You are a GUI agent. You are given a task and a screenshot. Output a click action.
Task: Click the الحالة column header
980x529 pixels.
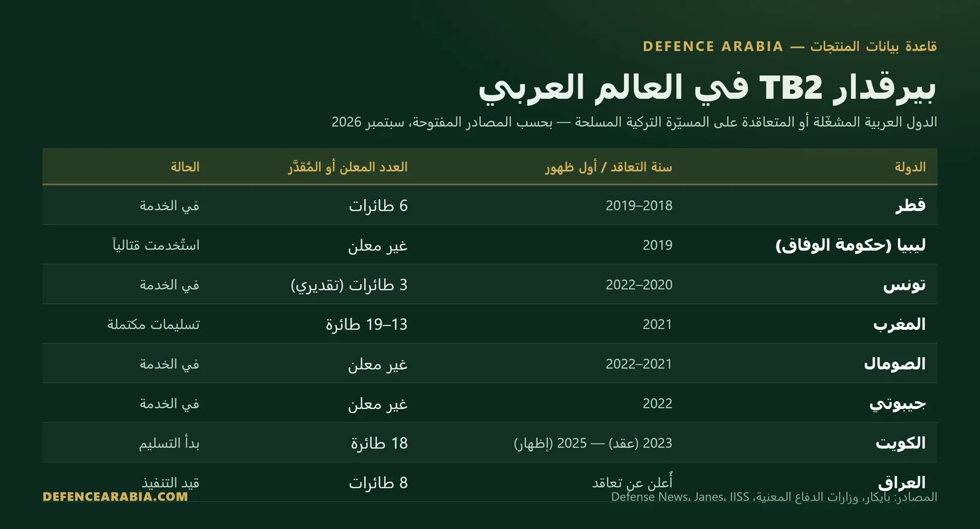tap(185, 167)
